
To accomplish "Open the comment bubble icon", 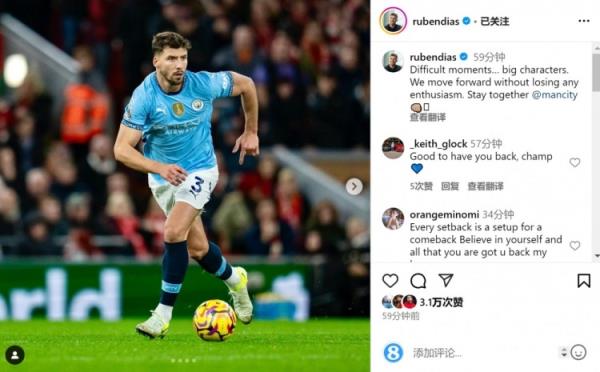I will [418, 281].
